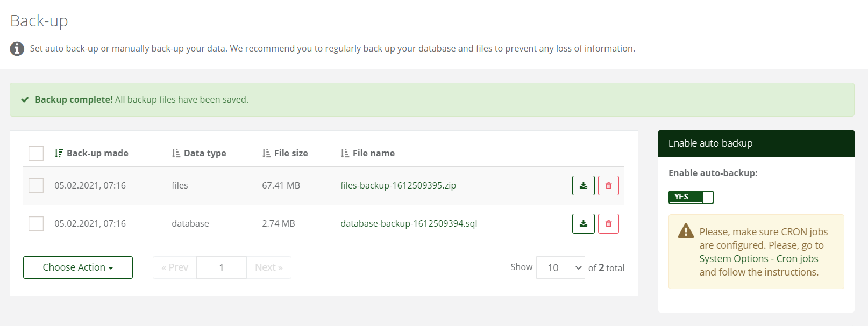Image resolution: width=868 pixels, height=326 pixels.
Task: Delete the files-backup zip entry
Action: coord(608,185)
